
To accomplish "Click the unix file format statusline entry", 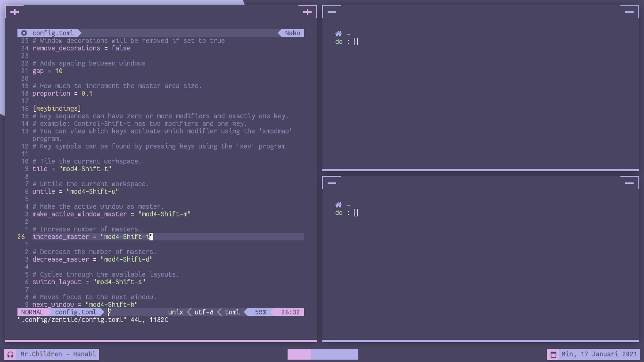I will point(175,312).
